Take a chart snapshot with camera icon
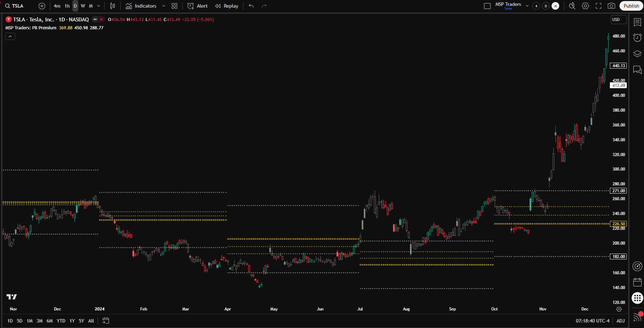644x328 pixels. click(611, 6)
